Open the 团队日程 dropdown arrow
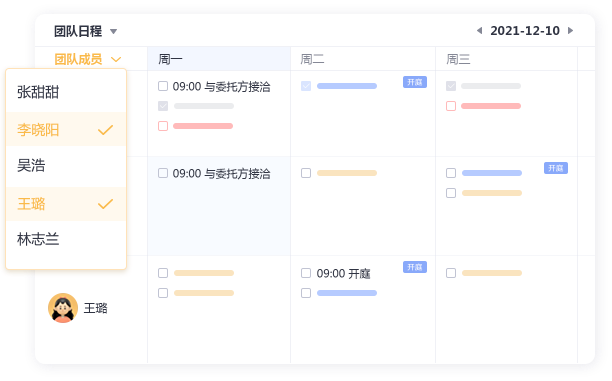612x381 pixels. (113, 31)
